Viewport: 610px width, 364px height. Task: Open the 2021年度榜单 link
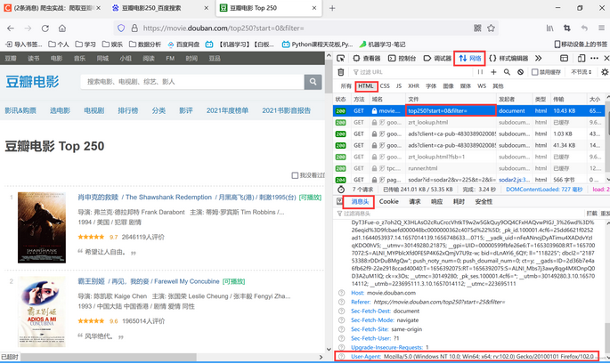click(227, 110)
